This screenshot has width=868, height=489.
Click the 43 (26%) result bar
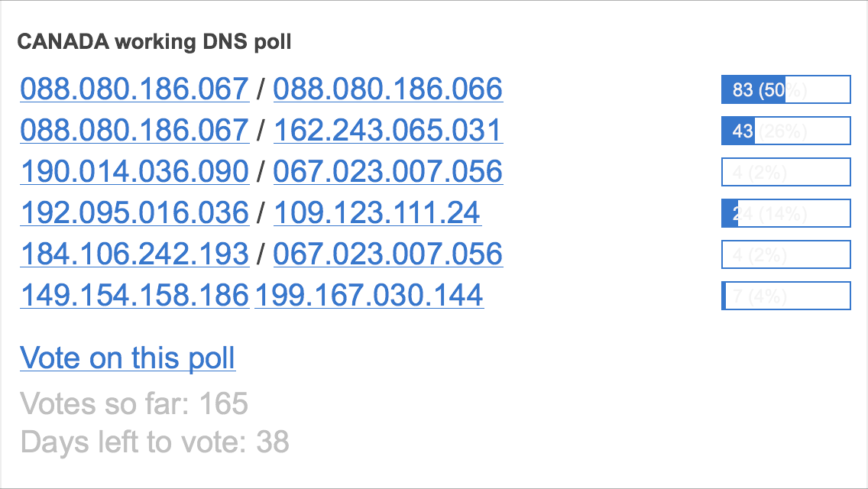[x=786, y=131]
